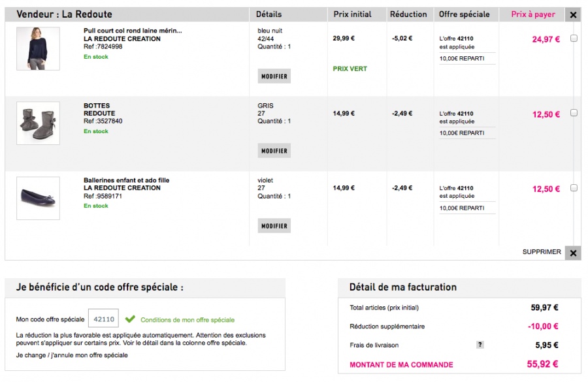Screen dimensions: 588x382
Task: Click MODIFIER for the BOTTES item
Action: click(274, 151)
